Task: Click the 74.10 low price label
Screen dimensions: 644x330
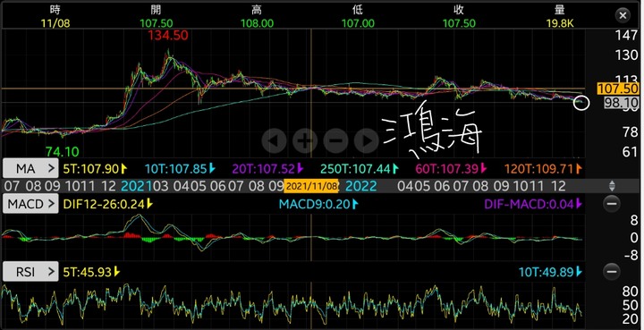Action: click(x=63, y=152)
